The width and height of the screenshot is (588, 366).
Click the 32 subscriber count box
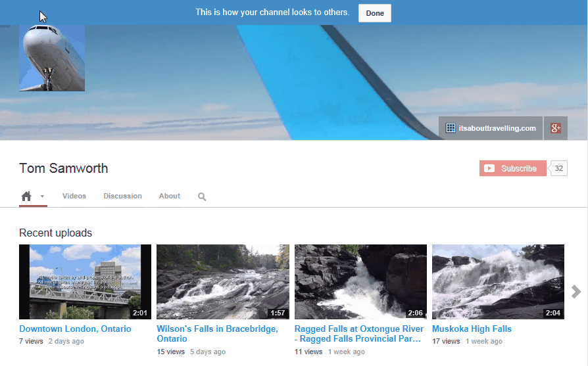(558, 168)
